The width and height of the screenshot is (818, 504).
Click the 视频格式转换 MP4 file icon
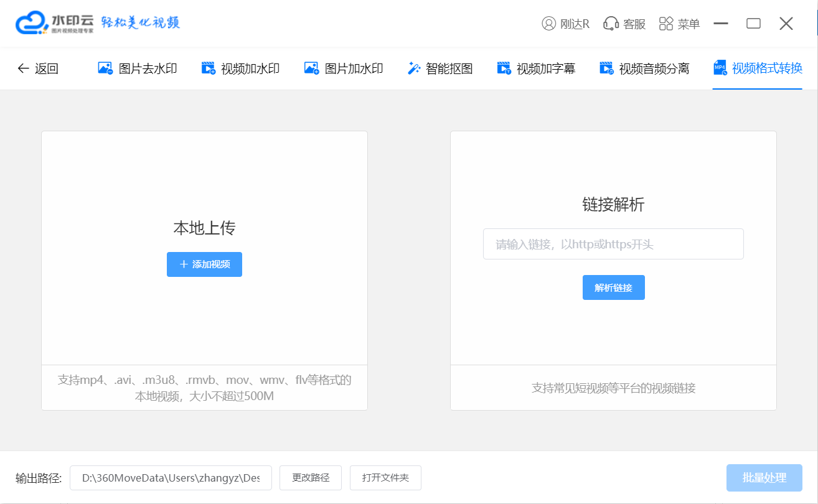(720, 68)
